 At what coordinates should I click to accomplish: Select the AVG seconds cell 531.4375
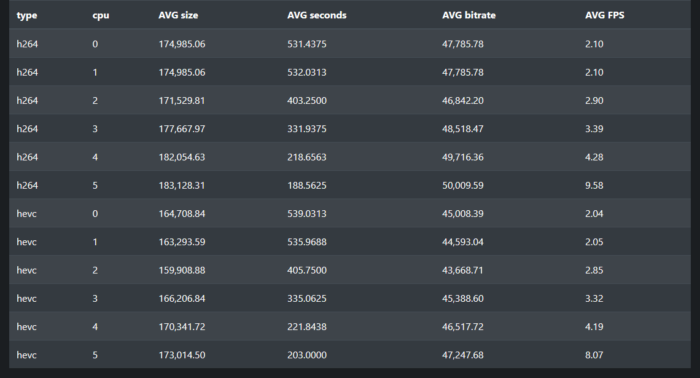pyautogui.click(x=307, y=44)
